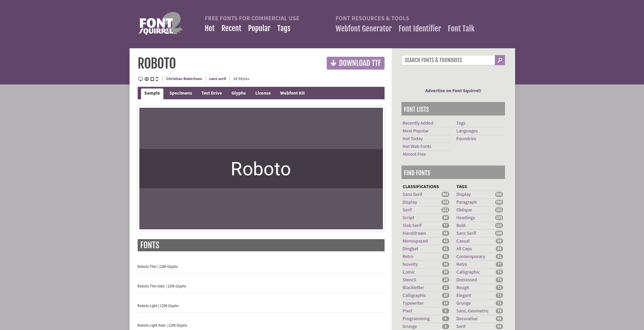Image resolution: width=644 pixels, height=330 pixels.
Task: Open Tags in the top navigation
Action: [284, 28]
